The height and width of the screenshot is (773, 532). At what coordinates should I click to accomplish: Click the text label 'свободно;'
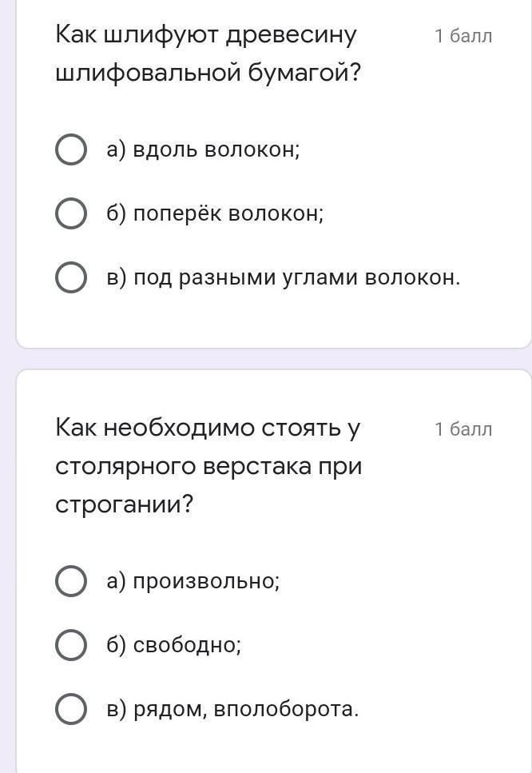[187, 645]
